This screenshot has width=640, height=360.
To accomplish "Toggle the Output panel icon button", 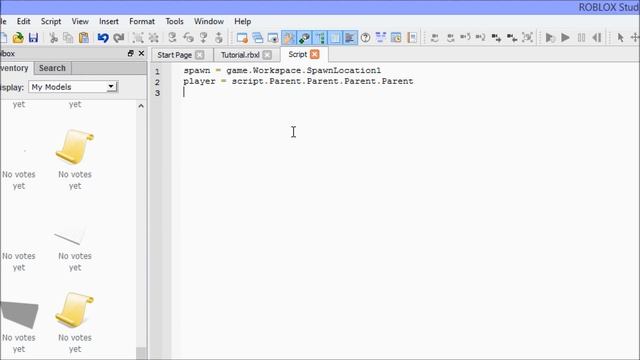I will click(x=350, y=38).
